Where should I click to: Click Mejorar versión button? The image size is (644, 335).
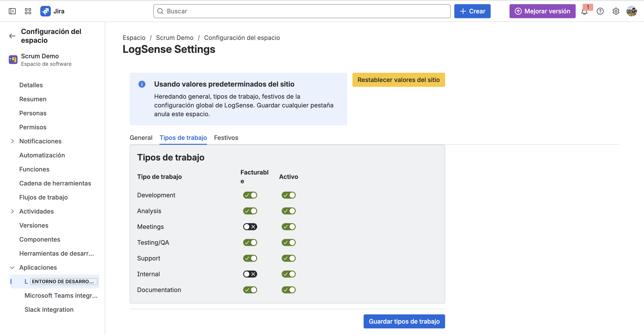(542, 11)
